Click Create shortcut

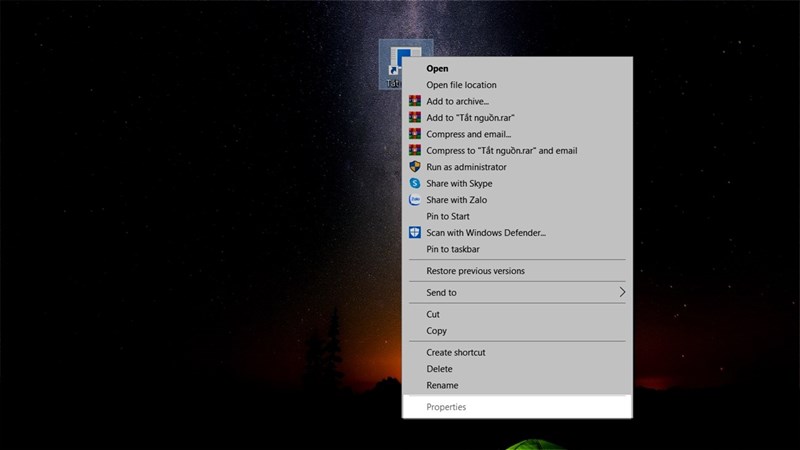click(x=456, y=352)
